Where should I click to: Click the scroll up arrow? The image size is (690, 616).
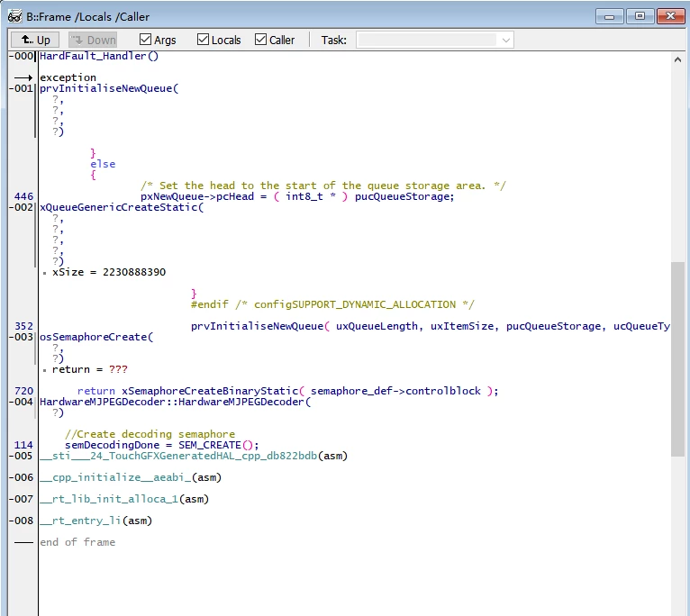click(677, 59)
